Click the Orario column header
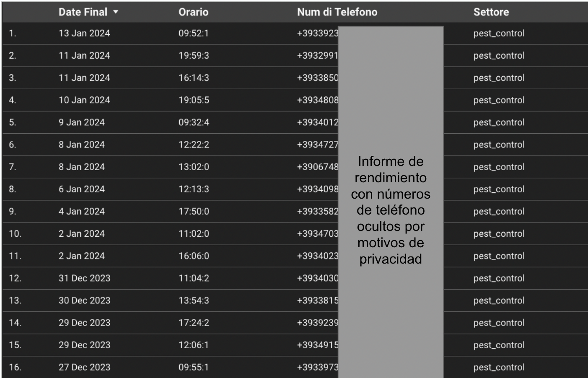Image resolution: width=588 pixels, height=378 pixels. [x=193, y=12]
